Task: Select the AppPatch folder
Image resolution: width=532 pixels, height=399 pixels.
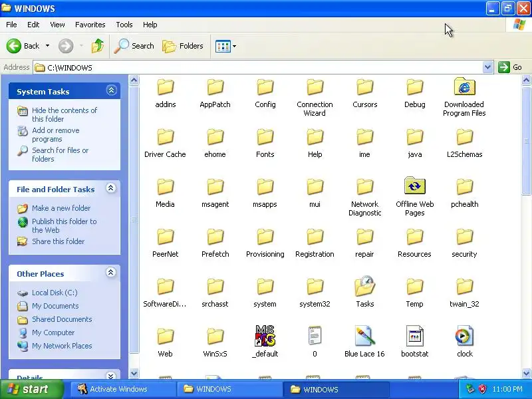Action: (215, 93)
